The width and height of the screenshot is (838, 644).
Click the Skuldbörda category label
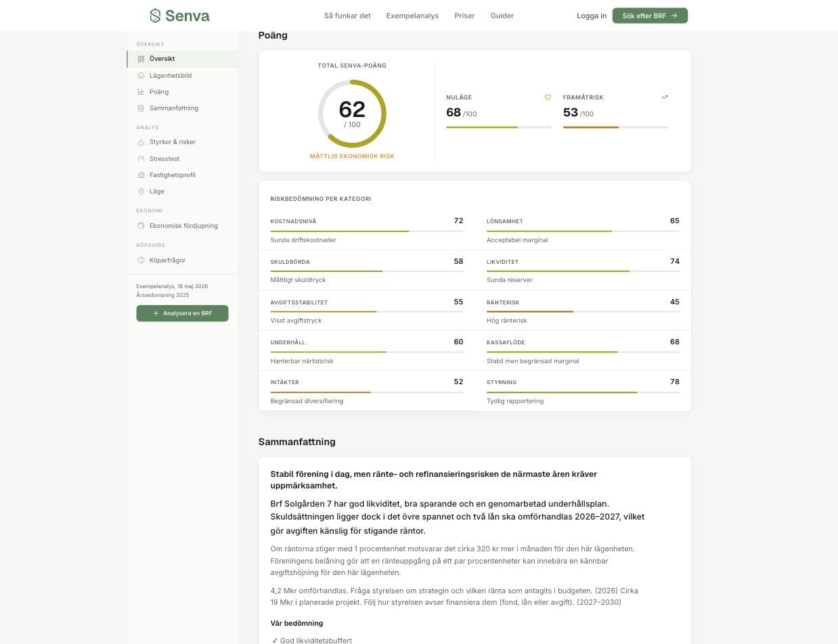coord(290,262)
